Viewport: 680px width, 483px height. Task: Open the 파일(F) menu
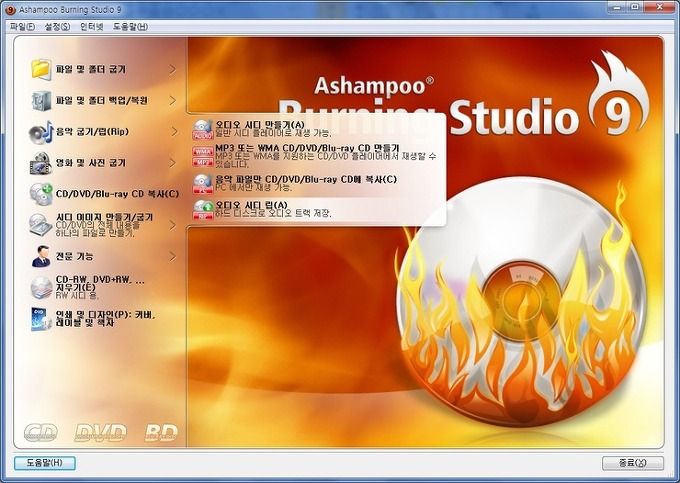tap(22, 26)
